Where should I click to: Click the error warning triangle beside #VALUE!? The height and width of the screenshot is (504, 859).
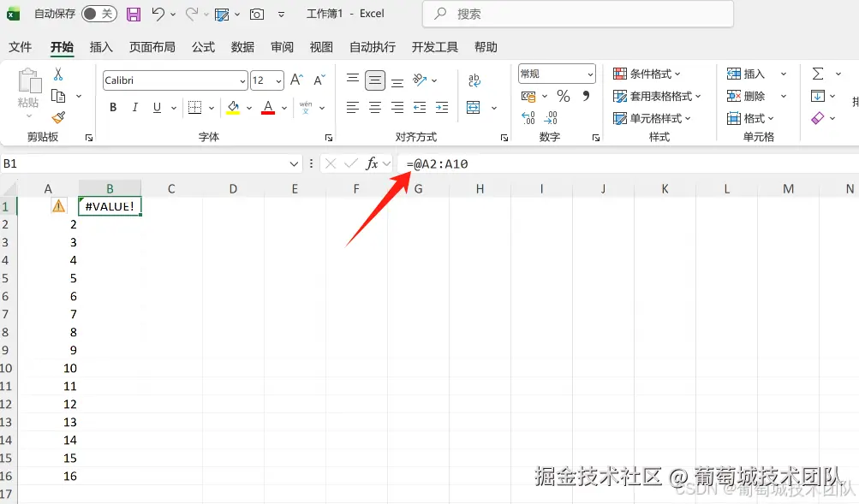[57, 205]
